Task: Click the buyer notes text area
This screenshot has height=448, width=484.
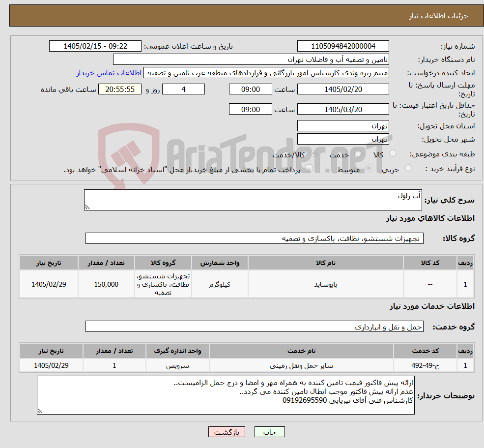Action: 226,395
